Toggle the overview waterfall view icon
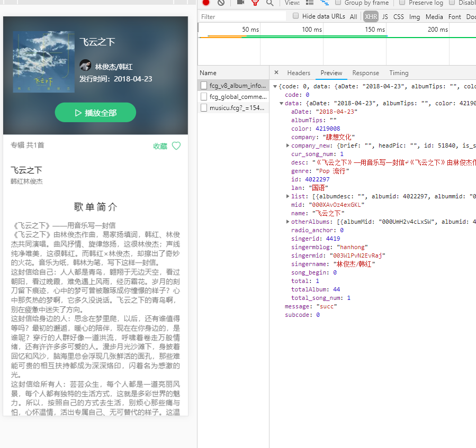The height and width of the screenshot is (448, 476). (325, 3)
